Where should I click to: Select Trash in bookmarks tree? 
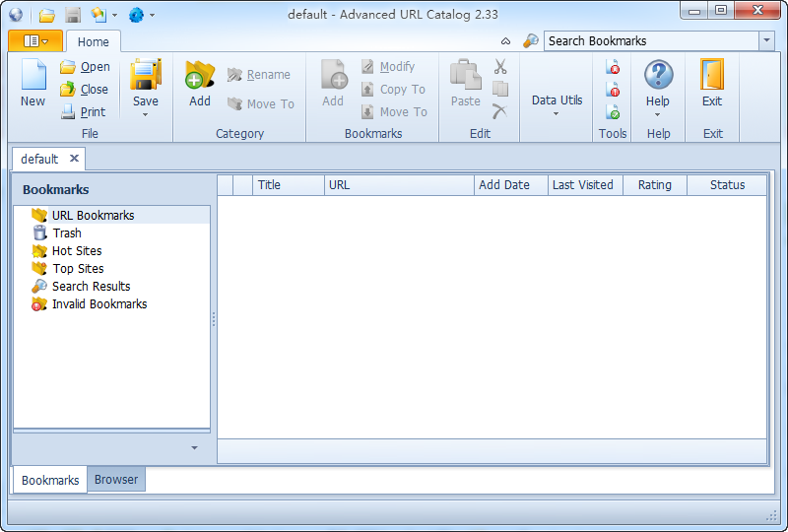point(67,233)
